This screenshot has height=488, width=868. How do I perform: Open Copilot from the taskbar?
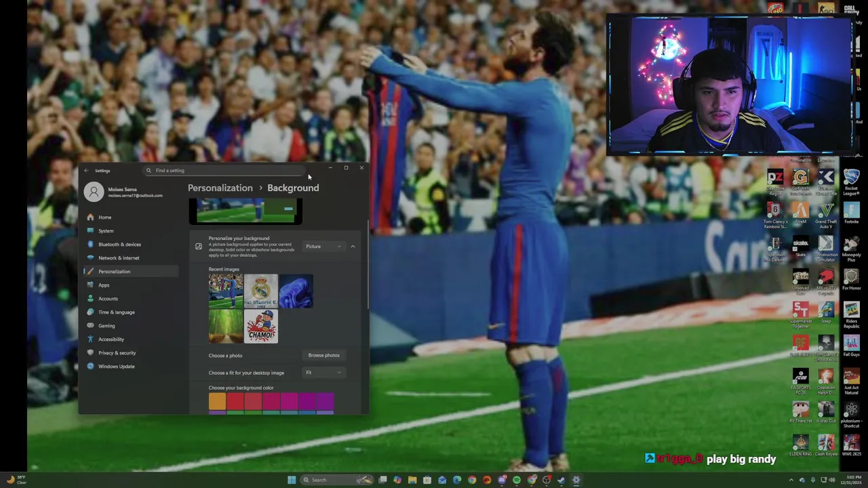pyautogui.click(x=397, y=480)
